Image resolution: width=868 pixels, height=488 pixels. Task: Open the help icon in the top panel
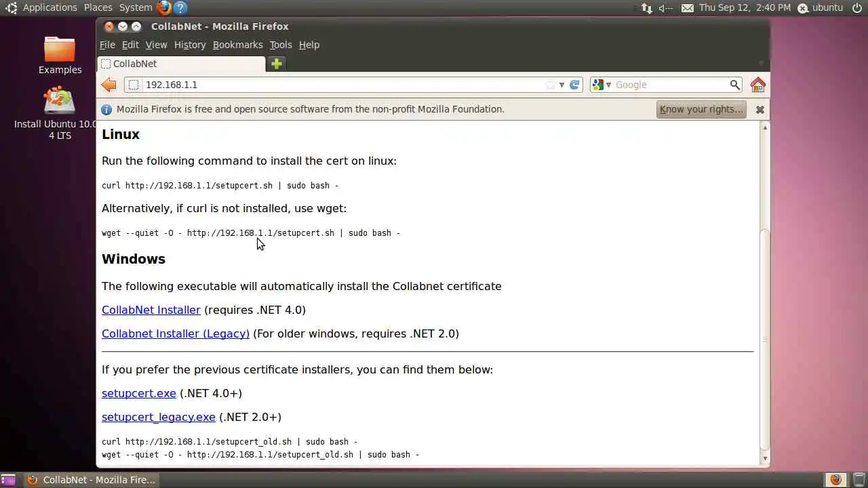point(180,7)
